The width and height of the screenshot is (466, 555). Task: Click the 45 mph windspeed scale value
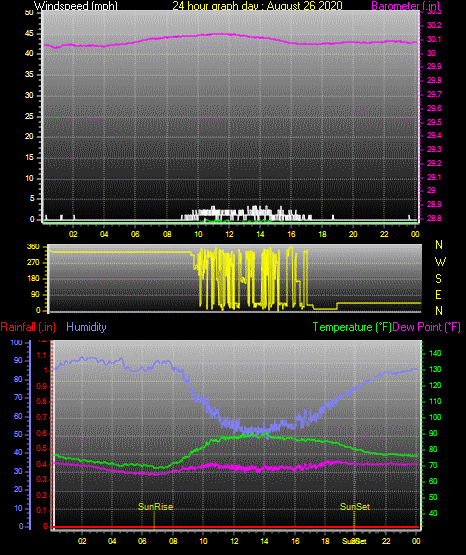[29, 34]
